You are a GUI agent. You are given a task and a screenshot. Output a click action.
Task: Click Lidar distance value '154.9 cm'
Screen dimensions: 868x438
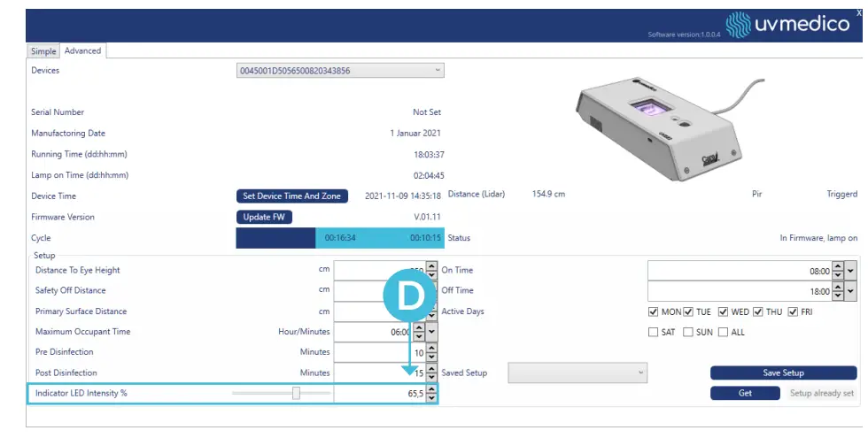548,194
